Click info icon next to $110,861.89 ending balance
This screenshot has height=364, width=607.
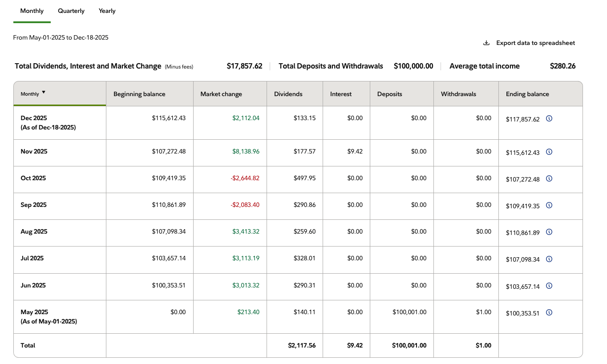(549, 232)
